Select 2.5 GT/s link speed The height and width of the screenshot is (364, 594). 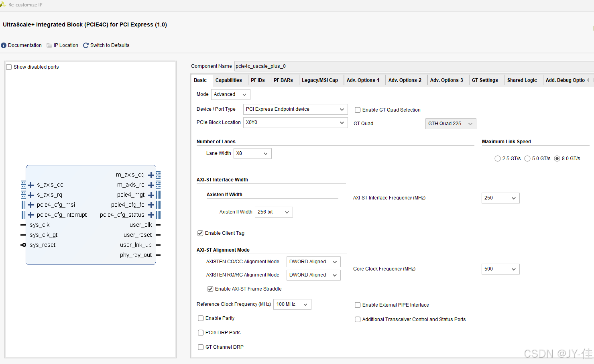pos(498,159)
